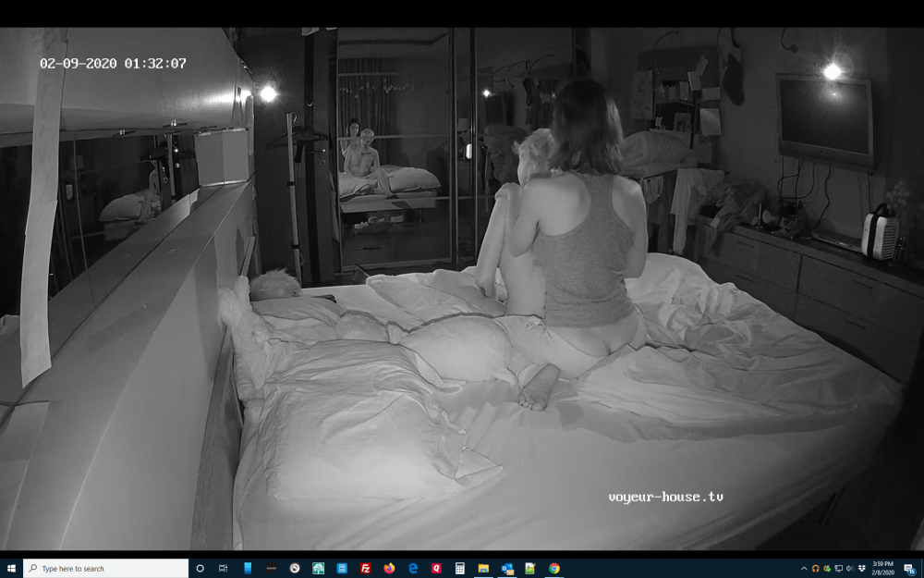The height and width of the screenshot is (578, 924).
Task: Open Outlook from the taskbar
Action: coord(507,569)
